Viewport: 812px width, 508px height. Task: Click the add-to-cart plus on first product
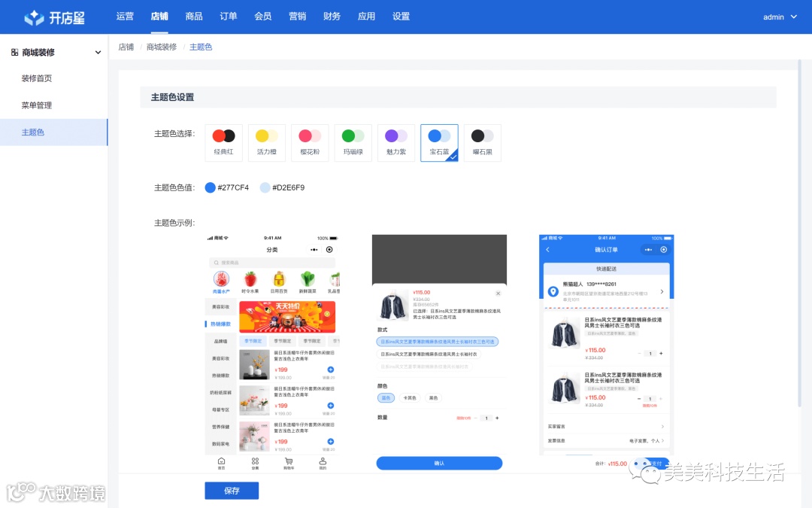[330, 370]
